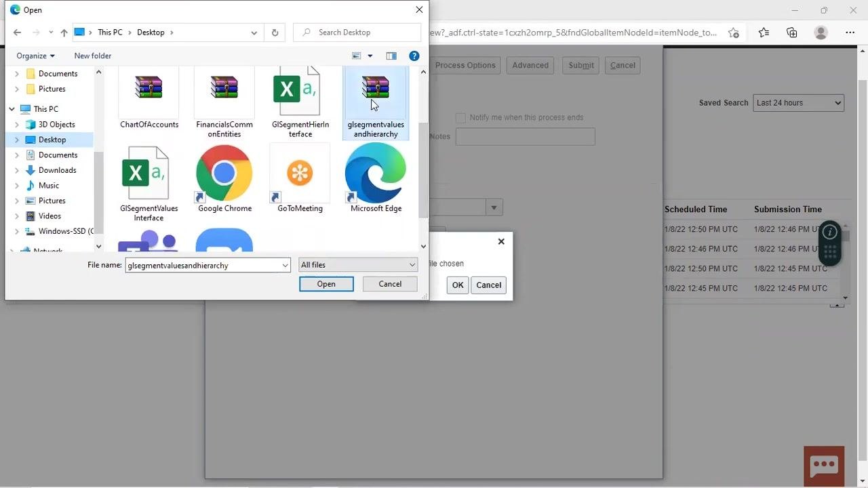Close the small file chosen popup

coord(501,241)
